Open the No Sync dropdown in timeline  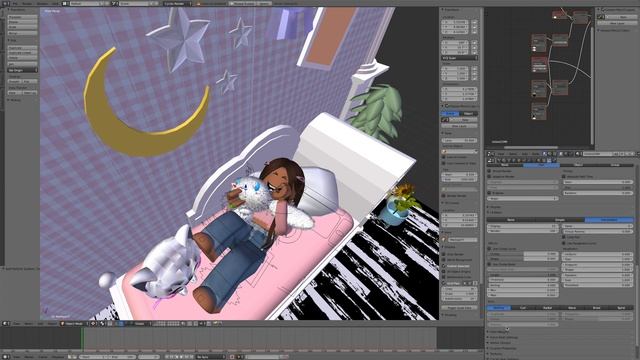(x=210, y=357)
